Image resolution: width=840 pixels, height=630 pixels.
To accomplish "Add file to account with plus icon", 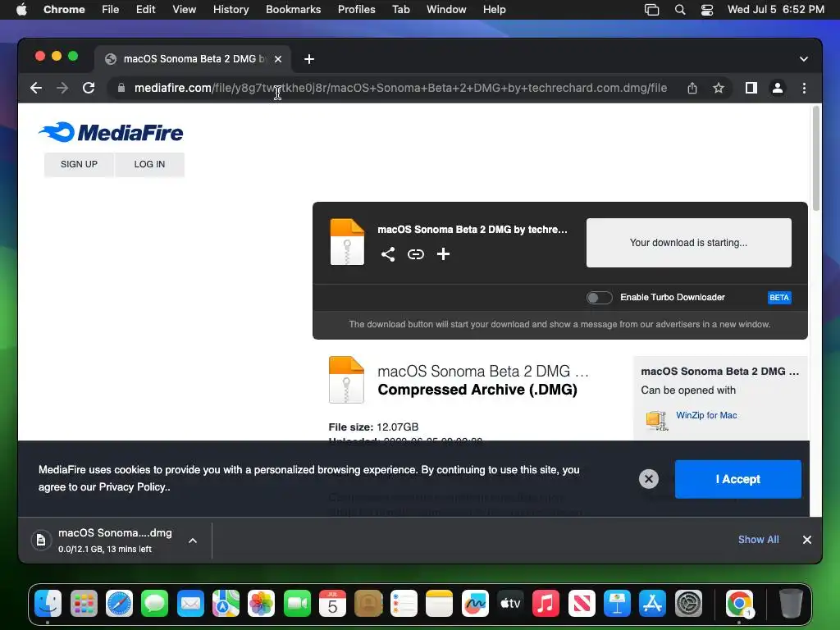I will [x=443, y=254].
